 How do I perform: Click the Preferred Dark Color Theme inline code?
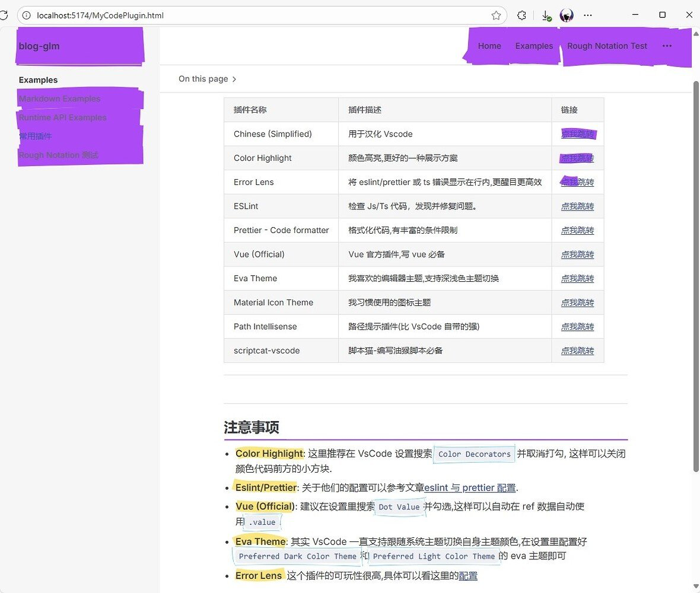[x=297, y=556]
